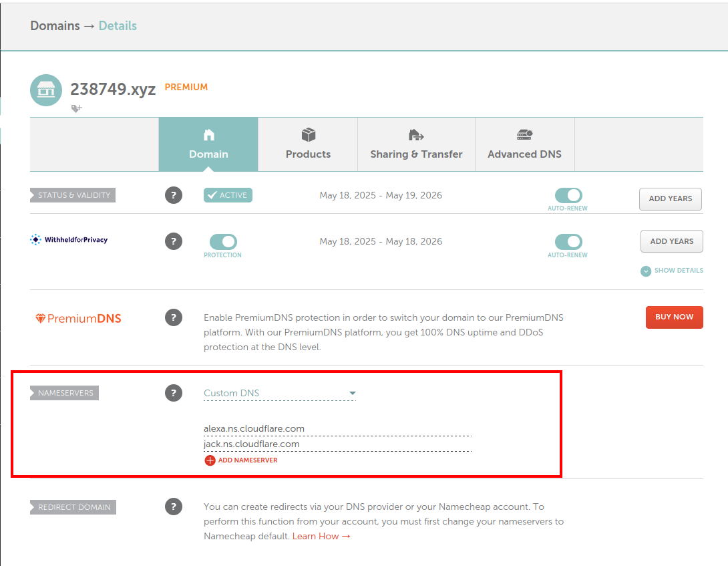
Task: Open help icon for WithheldforPrivacy
Action: pyautogui.click(x=174, y=241)
